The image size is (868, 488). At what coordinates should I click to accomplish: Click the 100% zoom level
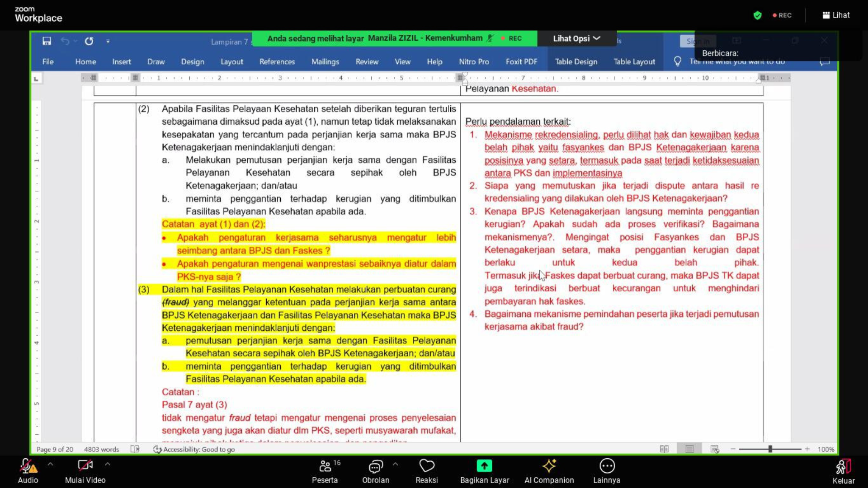[826, 449]
